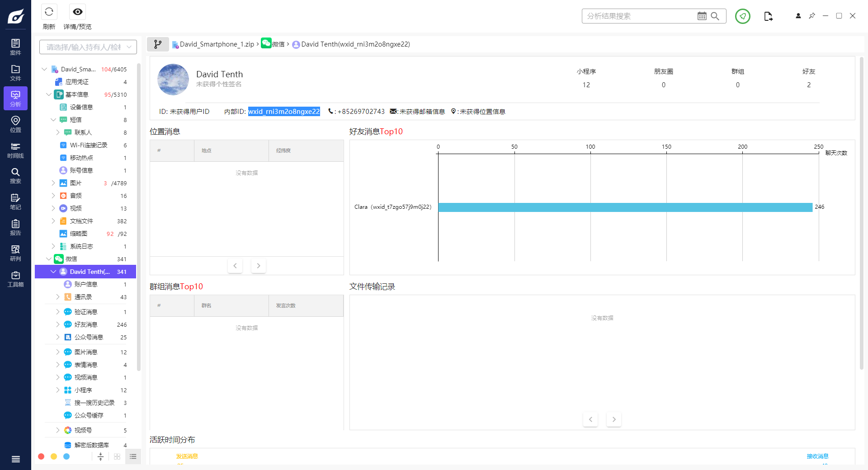Open the Case tab in the left sidebar
The width and height of the screenshot is (868, 470).
tap(15, 47)
